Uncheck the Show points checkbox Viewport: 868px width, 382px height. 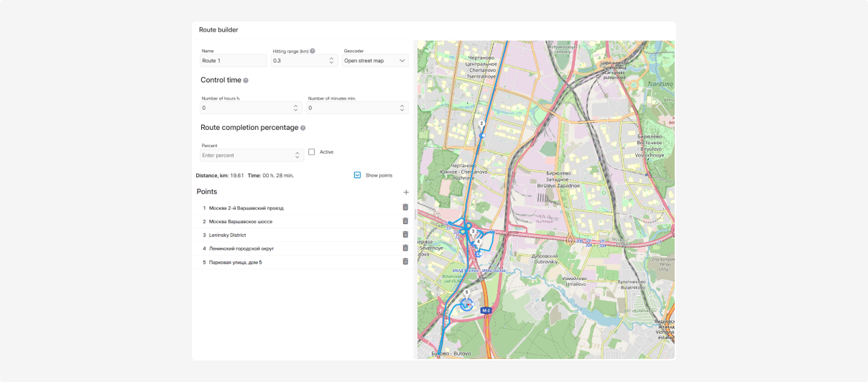pyautogui.click(x=357, y=175)
